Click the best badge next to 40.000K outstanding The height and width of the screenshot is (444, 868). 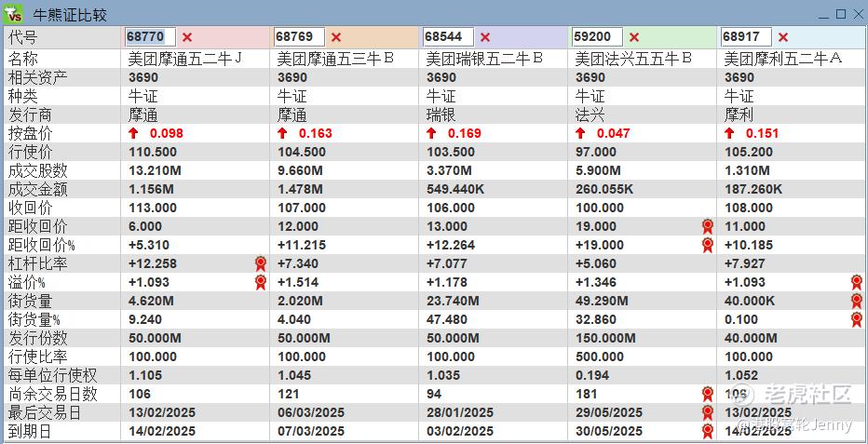pos(857,301)
